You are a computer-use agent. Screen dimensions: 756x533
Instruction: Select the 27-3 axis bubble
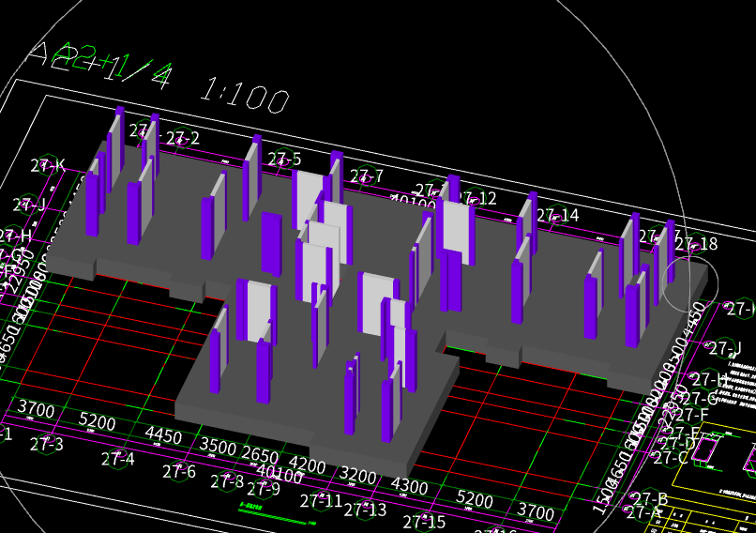[x=46, y=444]
